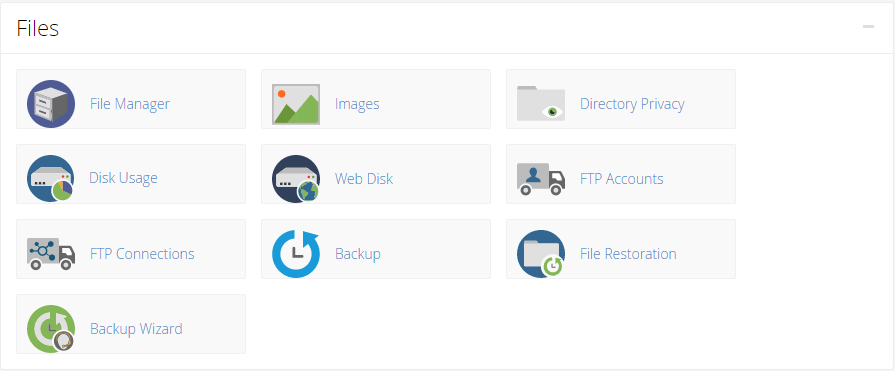Open the FTP Connections text link
Image resolution: width=895 pixels, height=371 pixels.
click(142, 253)
